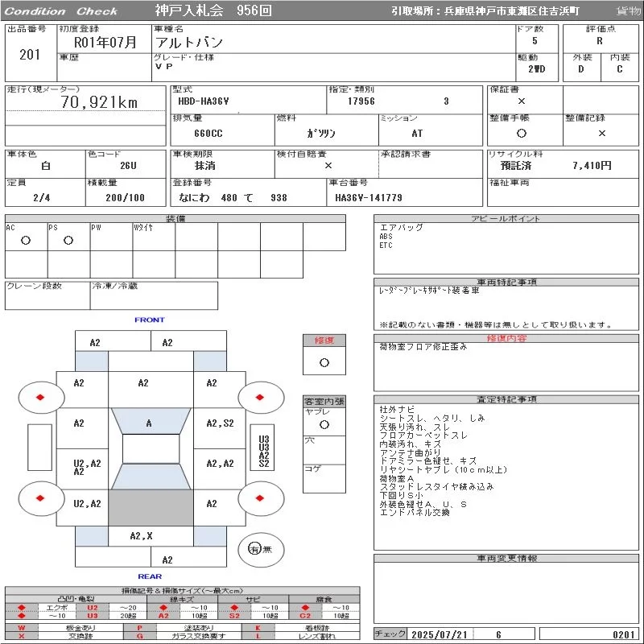Click the color code 26U

click(128, 166)
